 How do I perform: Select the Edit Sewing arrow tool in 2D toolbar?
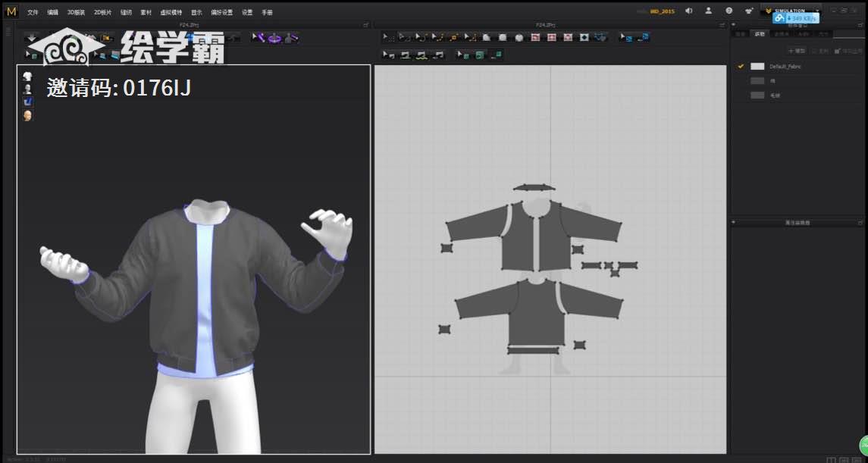(389, 55)
